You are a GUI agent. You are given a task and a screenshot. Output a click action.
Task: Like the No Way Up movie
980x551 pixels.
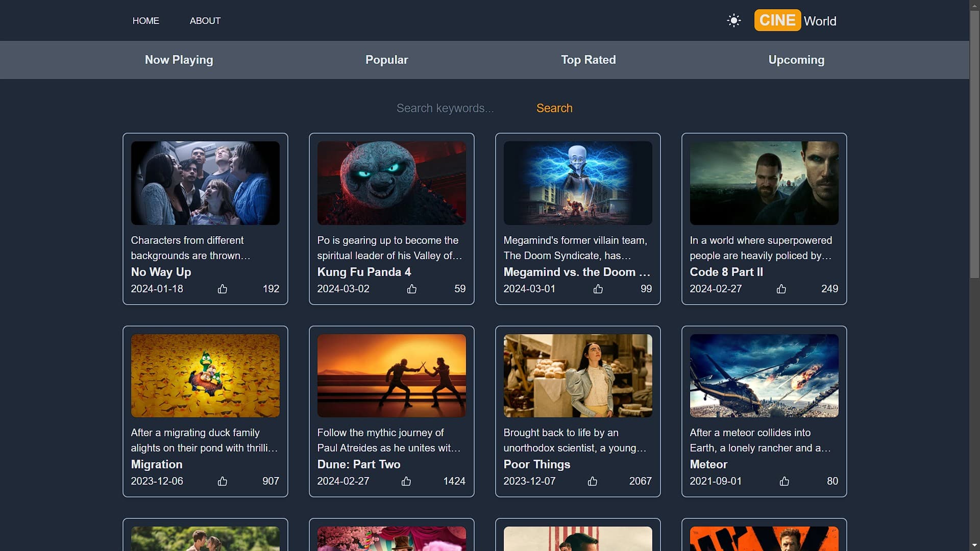[x=223, y=289]
